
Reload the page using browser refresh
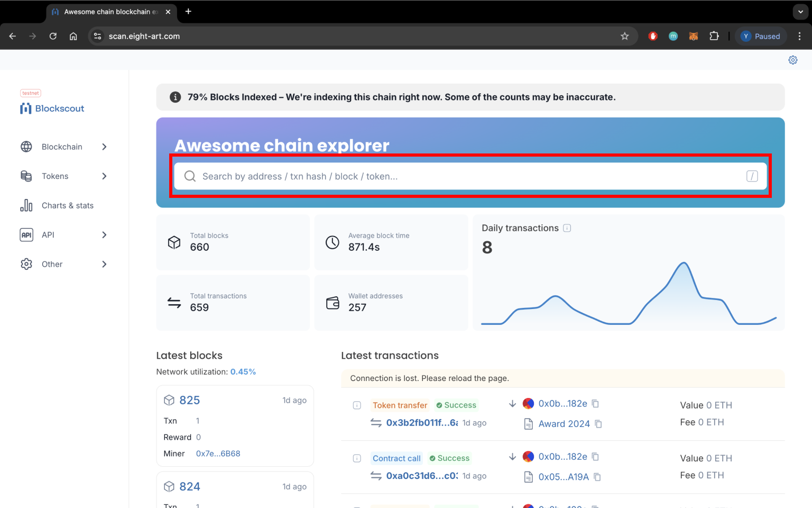[53, 36]
